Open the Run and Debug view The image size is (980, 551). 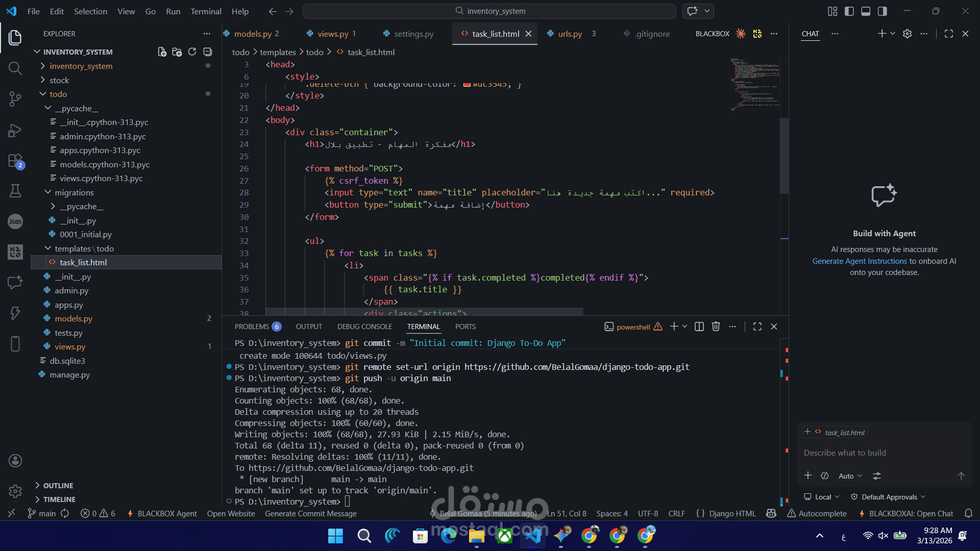[15, 130]
